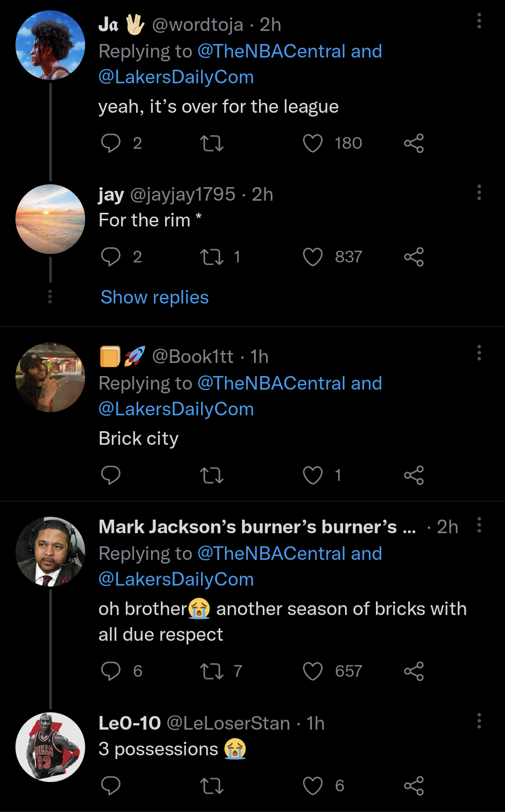Share jay's "For the rim" tweet

coord(414,257)
